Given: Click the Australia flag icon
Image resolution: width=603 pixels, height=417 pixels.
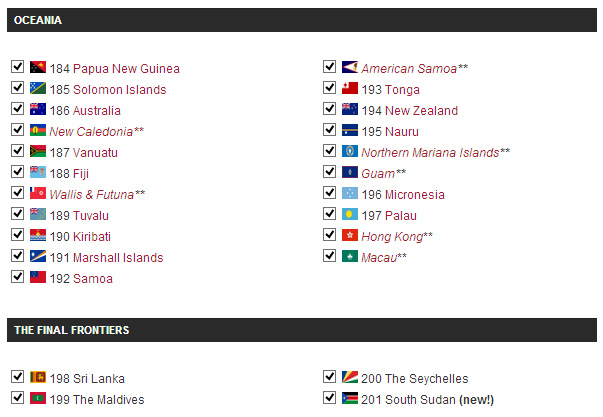Looking at the screenshot, I should pyautogui.click(x=38, y=109).
